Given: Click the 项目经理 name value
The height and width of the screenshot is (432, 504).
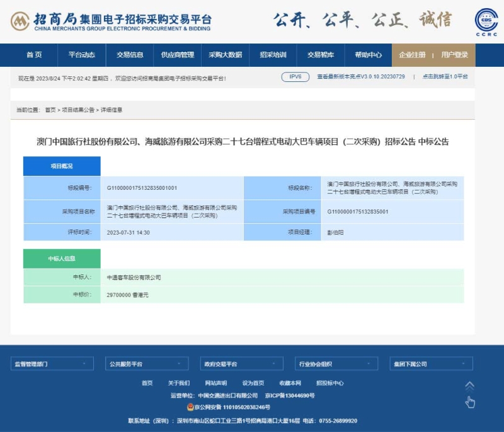Looking at the screenshot, I should [335, 233].
